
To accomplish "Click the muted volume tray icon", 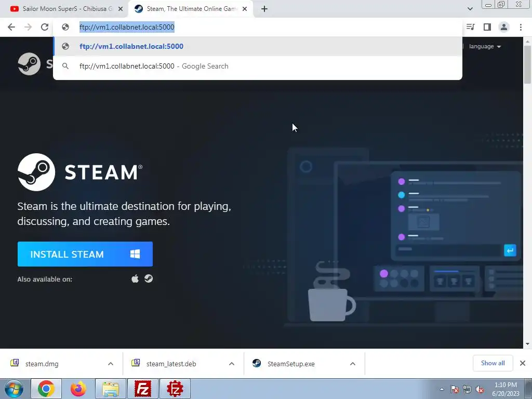I will (x=480, y=389).
